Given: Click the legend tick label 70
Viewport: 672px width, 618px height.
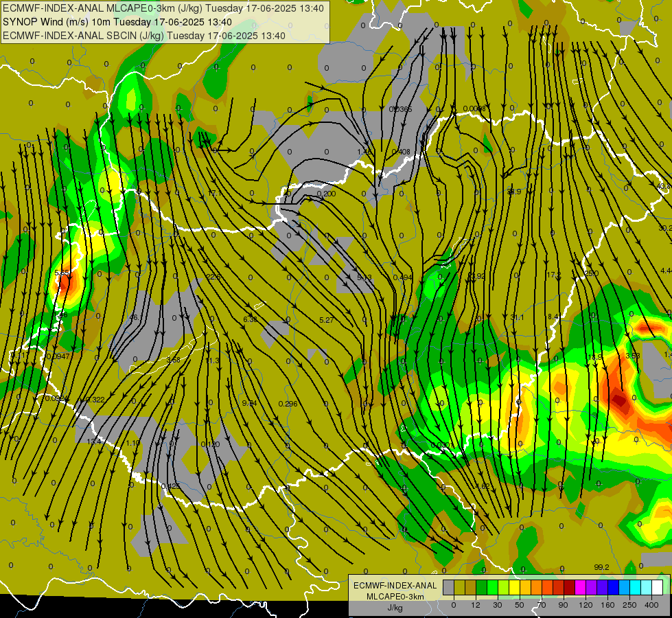Looking at the screenshot, I should click(x=542, y=605).
